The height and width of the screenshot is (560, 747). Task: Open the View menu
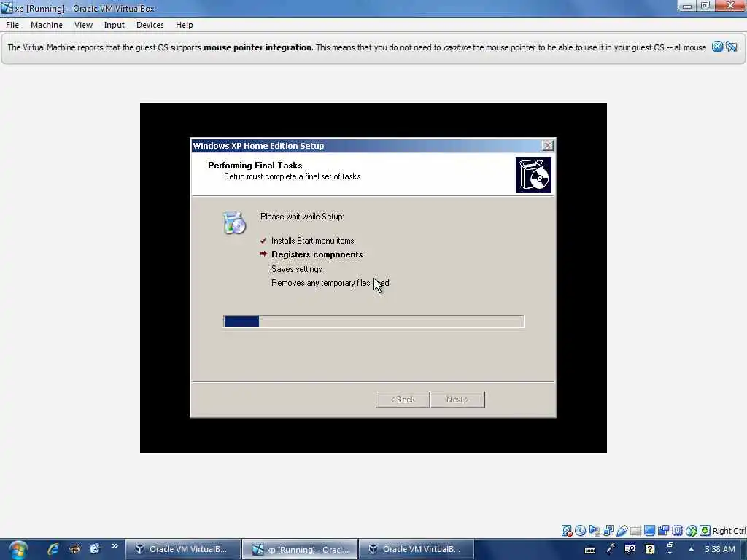click(83, 25)
